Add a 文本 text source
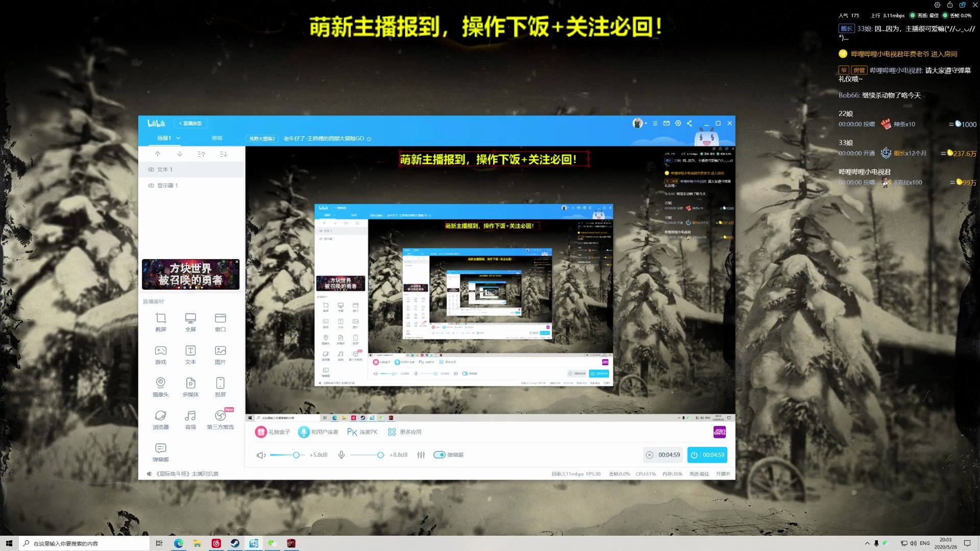Viewport: 980px width, 551px height. [x=190, y=354]
